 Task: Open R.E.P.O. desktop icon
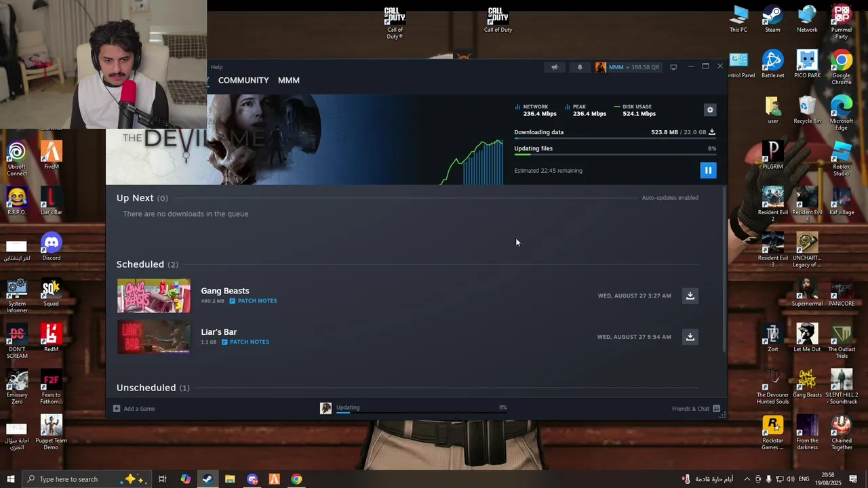[17, 201]
